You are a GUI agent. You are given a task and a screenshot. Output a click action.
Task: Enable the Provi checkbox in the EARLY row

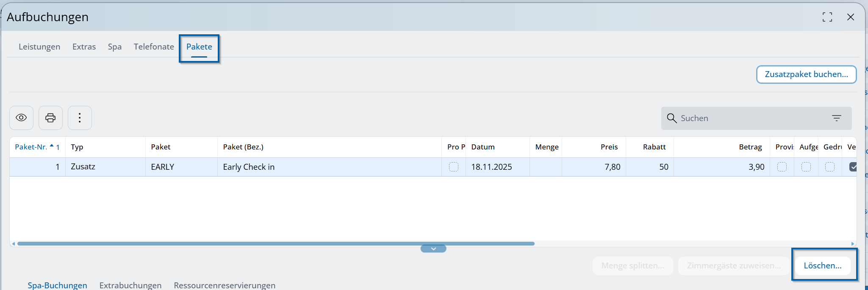pyautogui.click(x=782, y=167)
